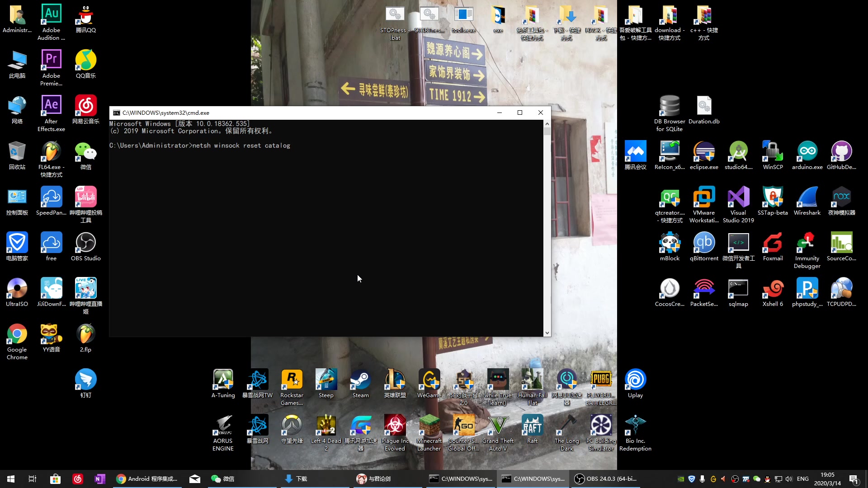Click the volume speaker tray icon

tap(789, 479)
